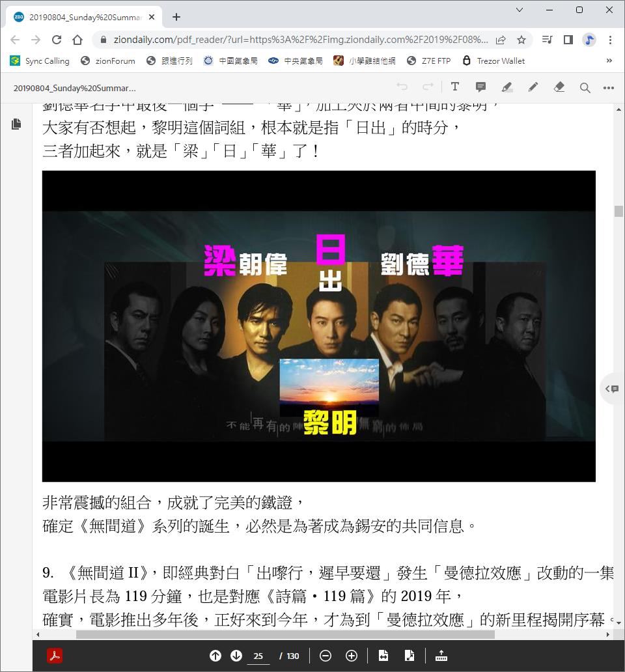The image size is (625, 672).
Task: Toggle fit-to-width view
Action: click(x=383, y=656)
